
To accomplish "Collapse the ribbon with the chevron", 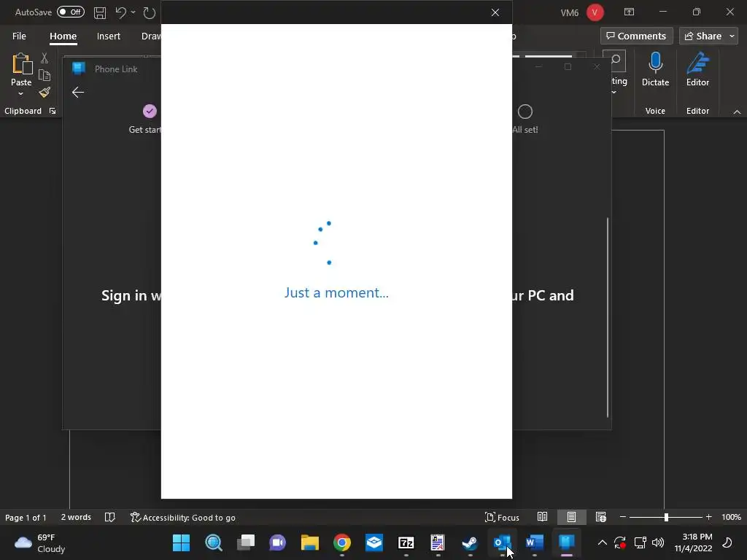I will (x=737, y=112).
